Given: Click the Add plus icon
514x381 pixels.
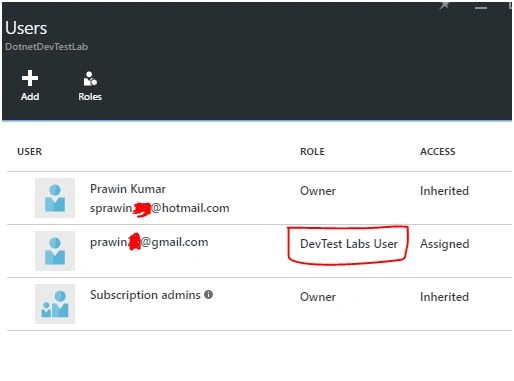Looking at the screenshot, I should tap(30, 78).
